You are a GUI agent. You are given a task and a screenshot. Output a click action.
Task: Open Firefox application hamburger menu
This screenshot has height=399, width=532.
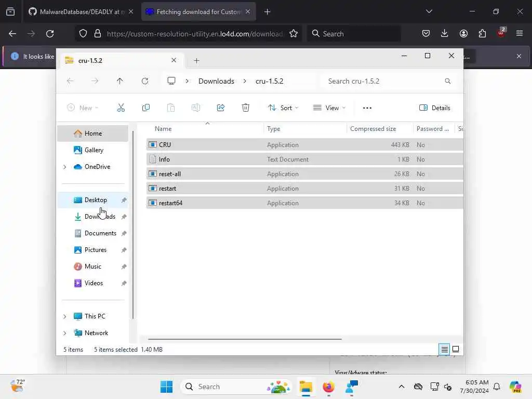pyautogui.click(x=520, y=34)
